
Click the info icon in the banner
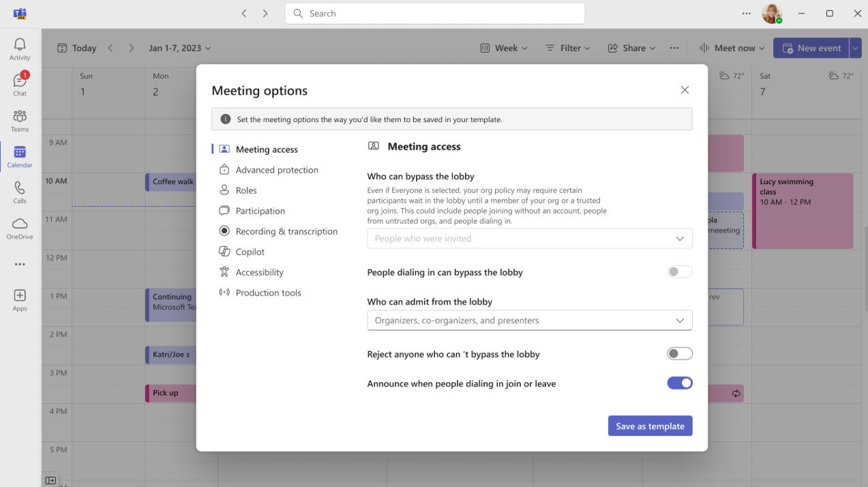226,119
